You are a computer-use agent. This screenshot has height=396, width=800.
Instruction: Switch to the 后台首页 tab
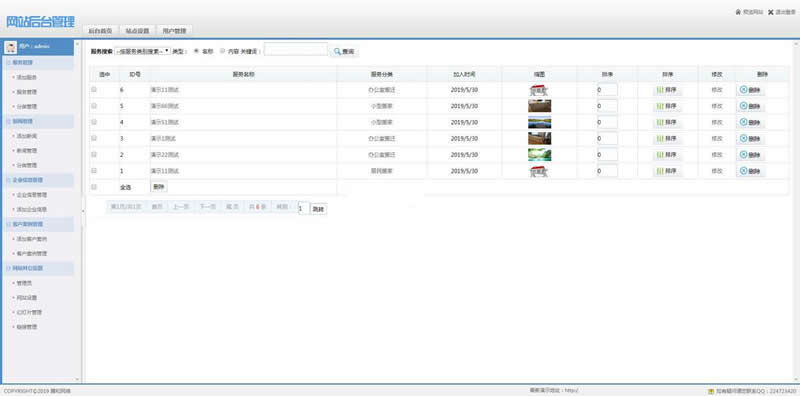101,31
